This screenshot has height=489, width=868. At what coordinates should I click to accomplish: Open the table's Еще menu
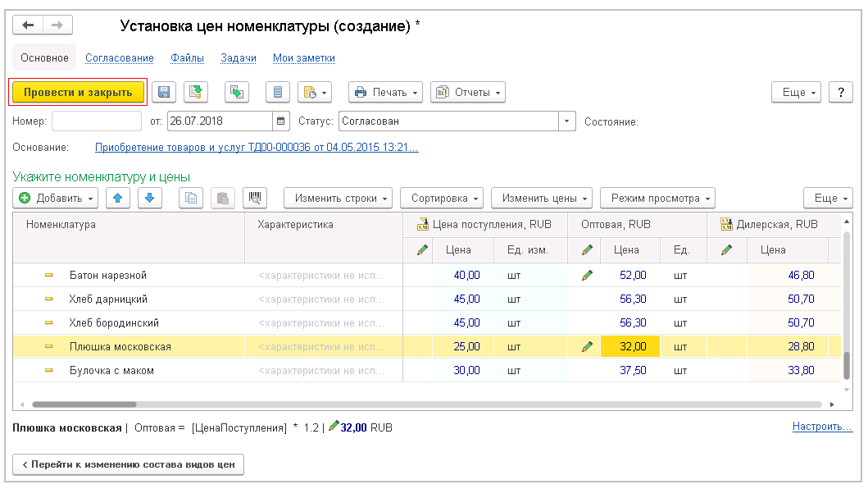[828, 198]
